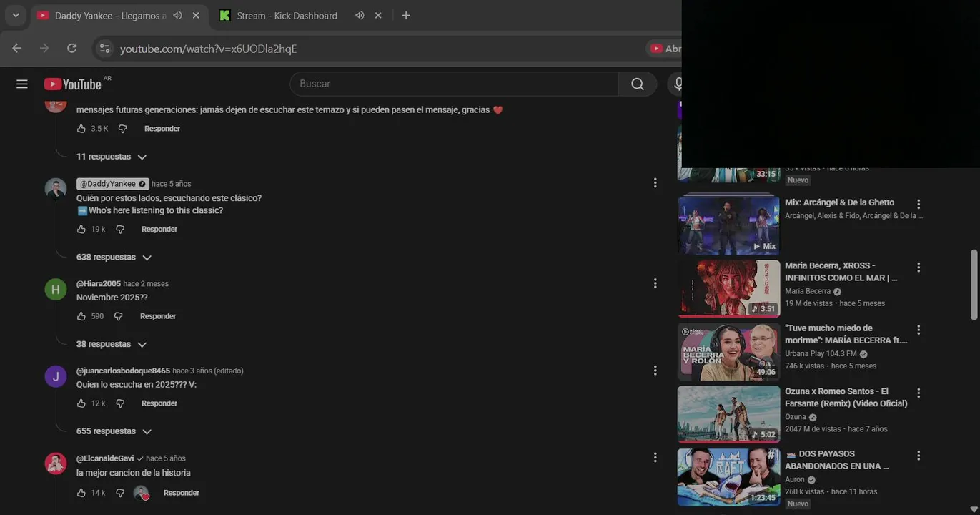Click the page vertical scrollbar thumb
Image resolution: width=980 pixels, height=515 pixels.
click(974, 284)
